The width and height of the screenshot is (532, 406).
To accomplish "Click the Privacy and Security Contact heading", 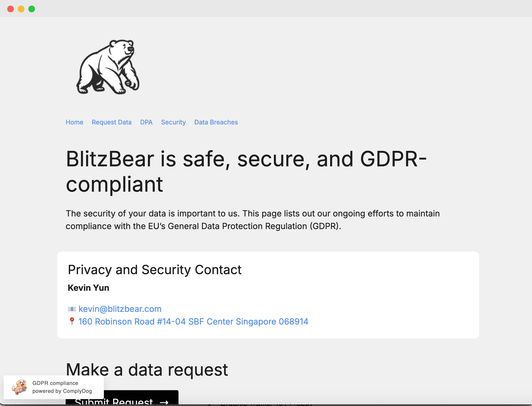I will click(x=155, y=270).
